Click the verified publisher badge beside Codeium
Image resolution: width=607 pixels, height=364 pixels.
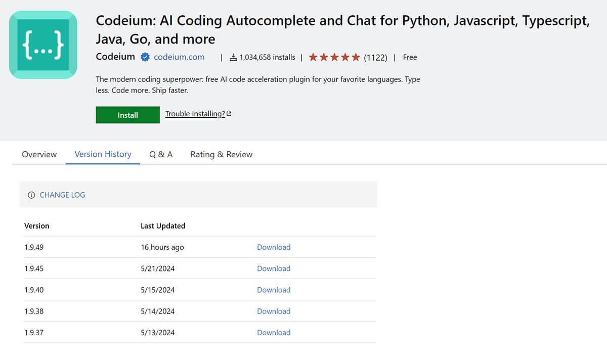pos(145,57)
